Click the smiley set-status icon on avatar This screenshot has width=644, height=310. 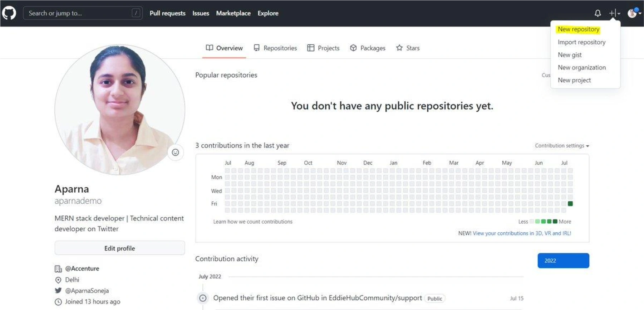[x=175, y=152]
